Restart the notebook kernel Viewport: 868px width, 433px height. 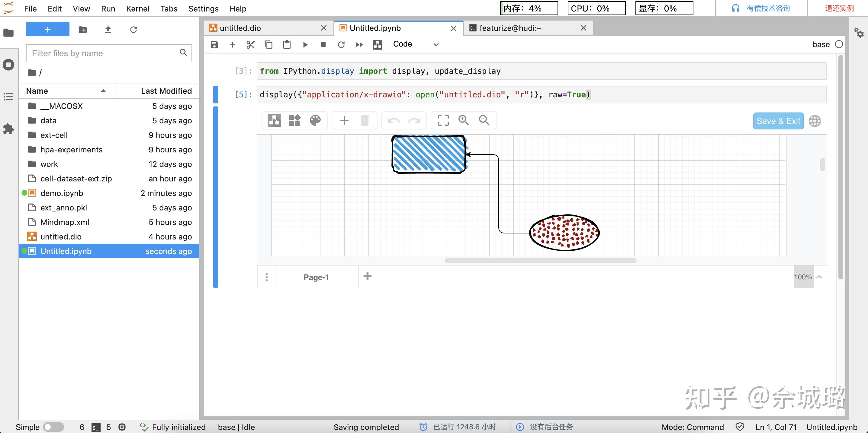[x=341, y=44]
